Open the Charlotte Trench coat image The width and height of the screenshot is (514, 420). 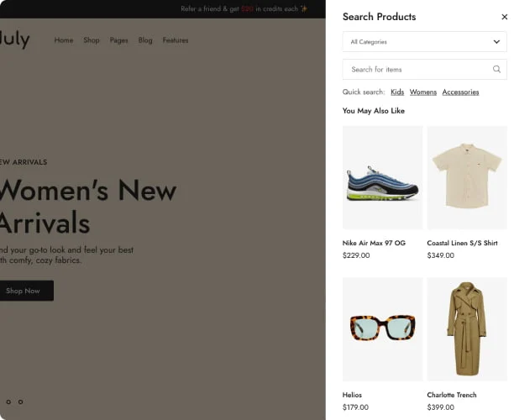click(467, 329)
